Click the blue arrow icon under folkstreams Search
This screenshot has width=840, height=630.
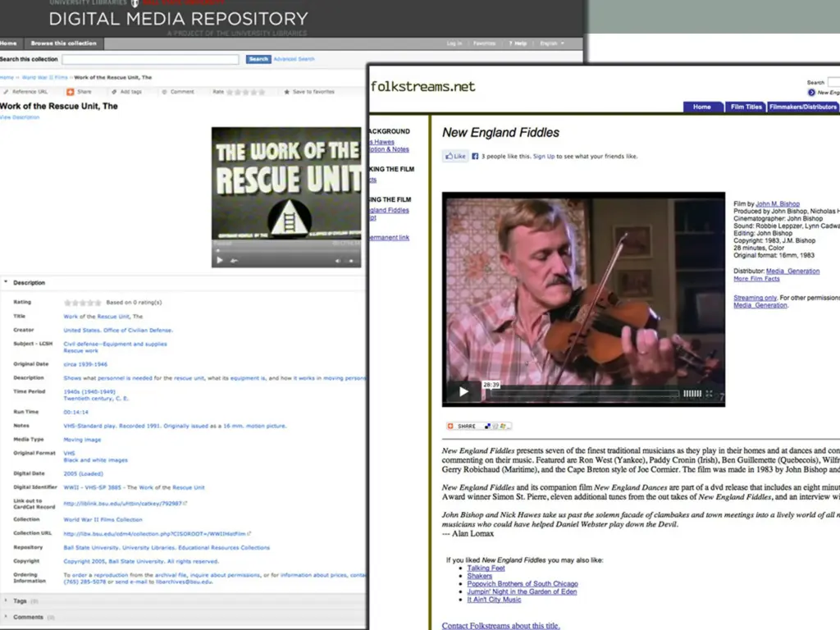811,93
